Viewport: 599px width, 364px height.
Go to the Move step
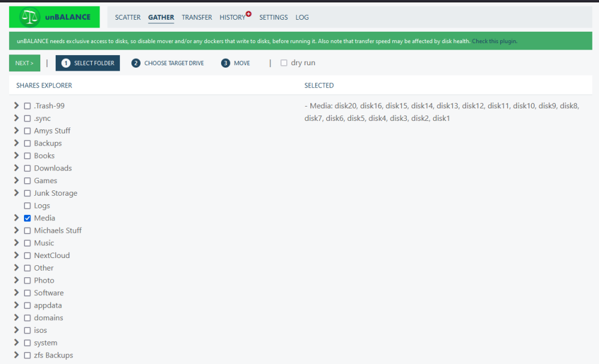pos(235,63)
